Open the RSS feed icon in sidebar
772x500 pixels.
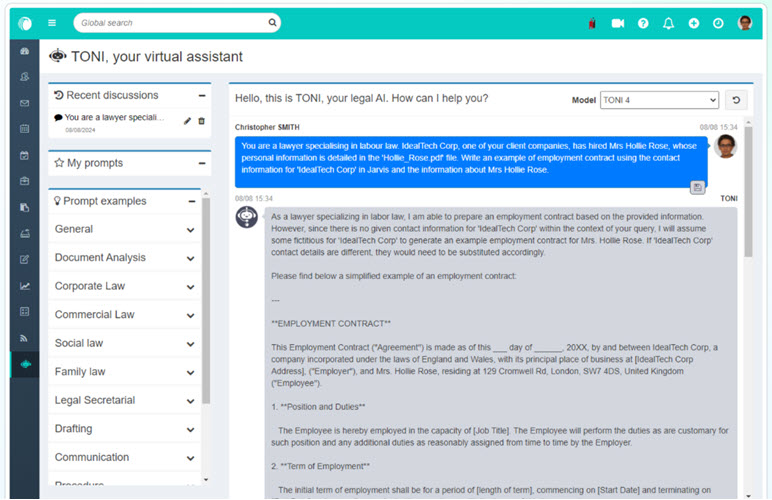[25, 338]
